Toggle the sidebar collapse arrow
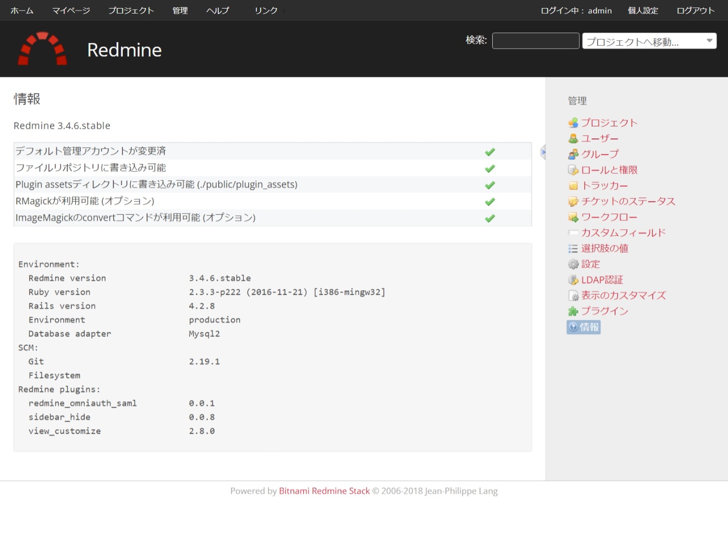 543,152
